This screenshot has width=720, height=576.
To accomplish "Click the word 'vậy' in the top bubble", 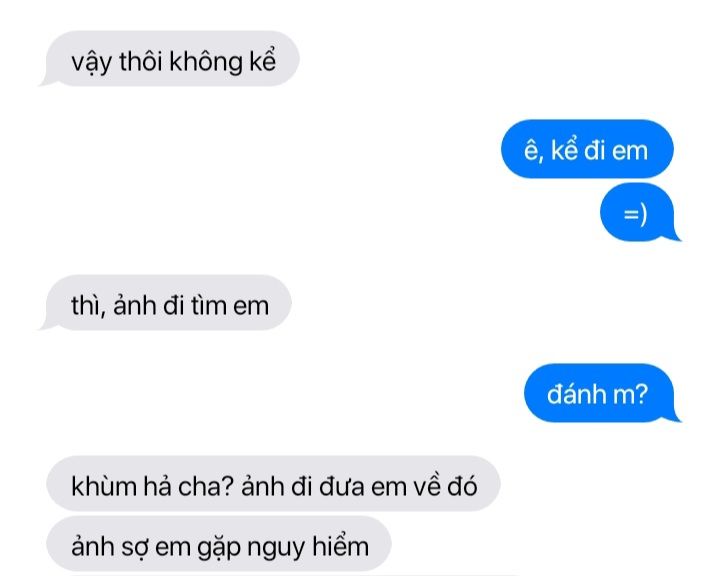I will (x=91, y=63).
